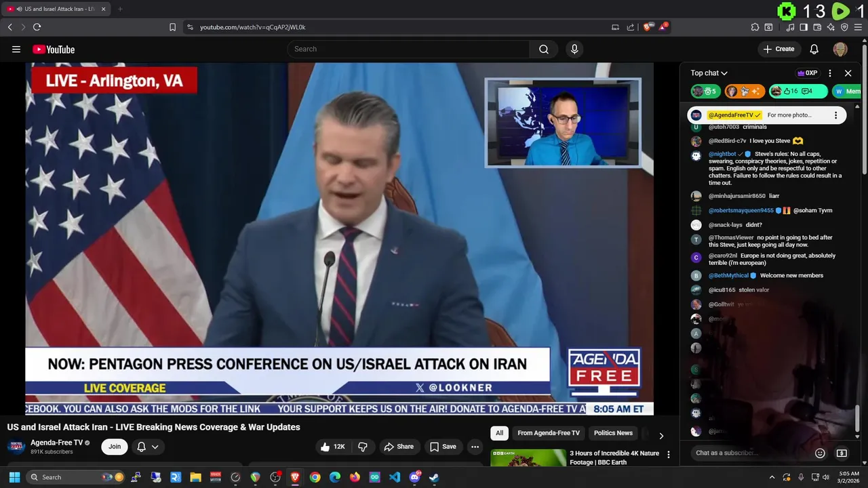Go to the YouTube home logo
Screen dimensions: 868x488
[54, 49]
